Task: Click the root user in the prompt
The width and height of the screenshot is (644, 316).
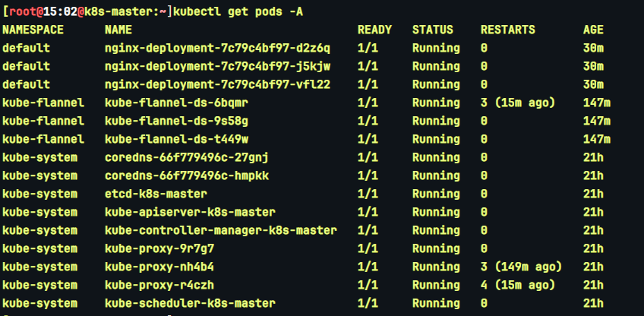Action: pyautogui.click(x=19, y=11)
